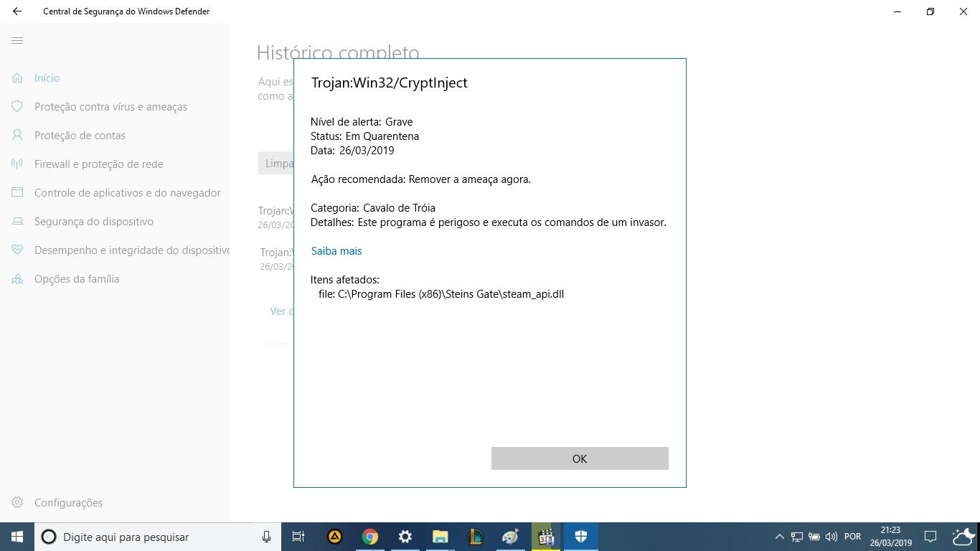Restore down the Windows Defender window

930,11
